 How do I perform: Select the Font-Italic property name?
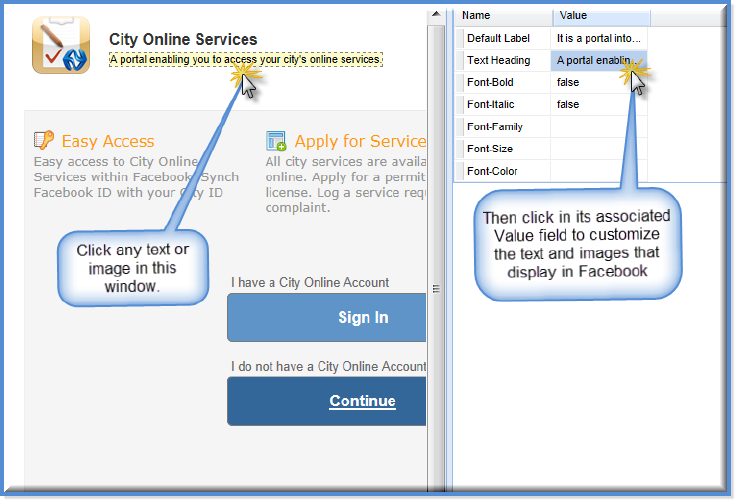point(490,104)
